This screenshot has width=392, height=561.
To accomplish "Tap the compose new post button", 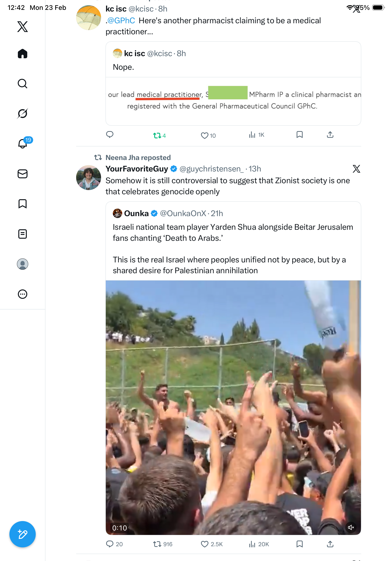I will pyautogui.click(x=23, y=534).
